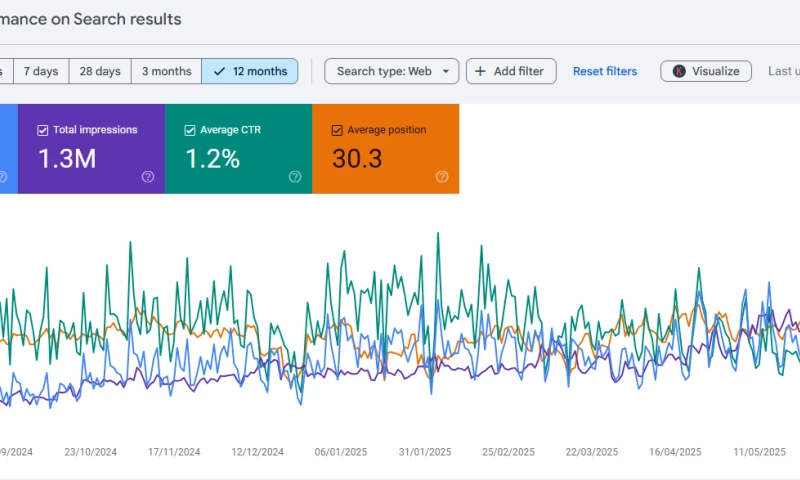Switch to the 28 days range
Image resolution: width=800 pixels, height=480 pixels.
coord(100,71)
